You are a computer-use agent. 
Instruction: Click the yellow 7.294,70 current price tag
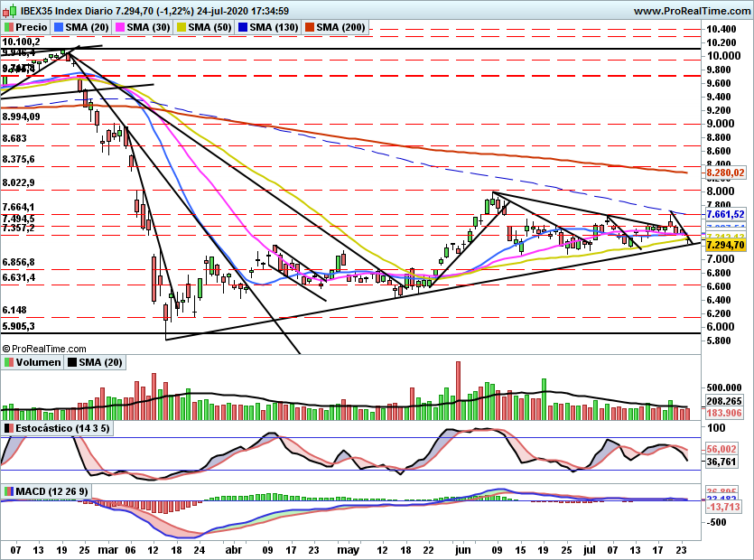[725, 245]
